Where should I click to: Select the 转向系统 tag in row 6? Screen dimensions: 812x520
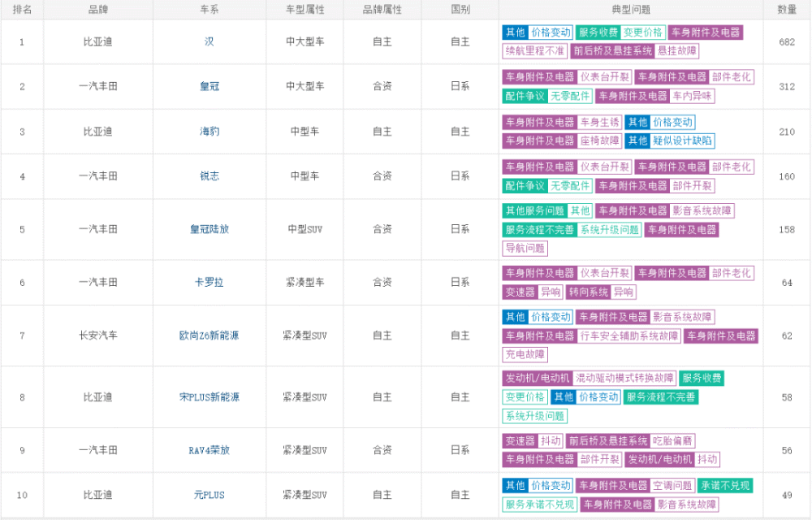(588, 292)
